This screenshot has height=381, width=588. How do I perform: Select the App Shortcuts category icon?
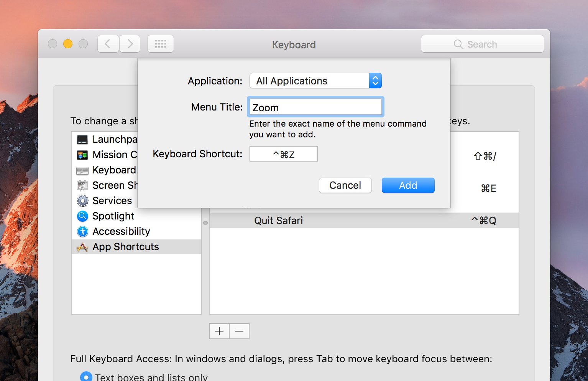[82, 246]
